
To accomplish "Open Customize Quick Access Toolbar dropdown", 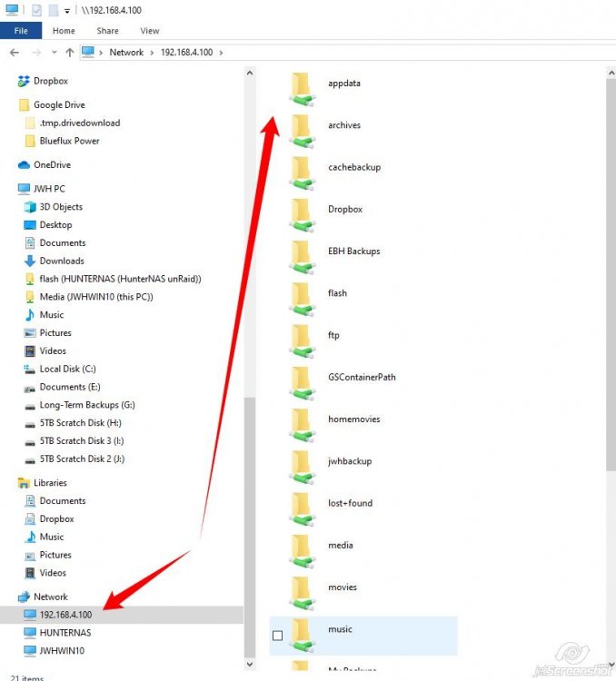I will [67, 11].
